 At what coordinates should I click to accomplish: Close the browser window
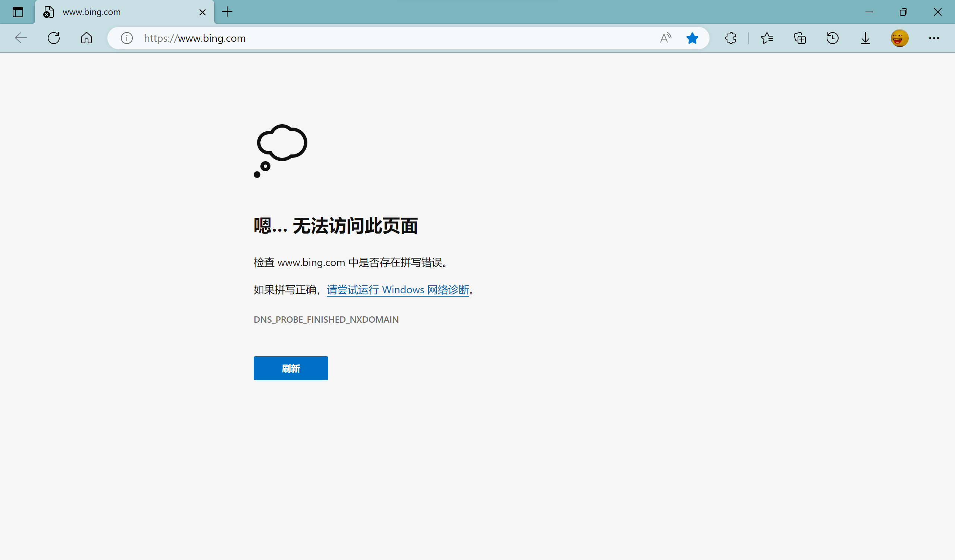[x=937, y=12]
